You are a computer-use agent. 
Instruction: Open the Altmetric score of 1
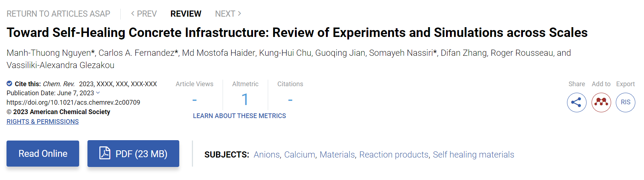point(245,99)
